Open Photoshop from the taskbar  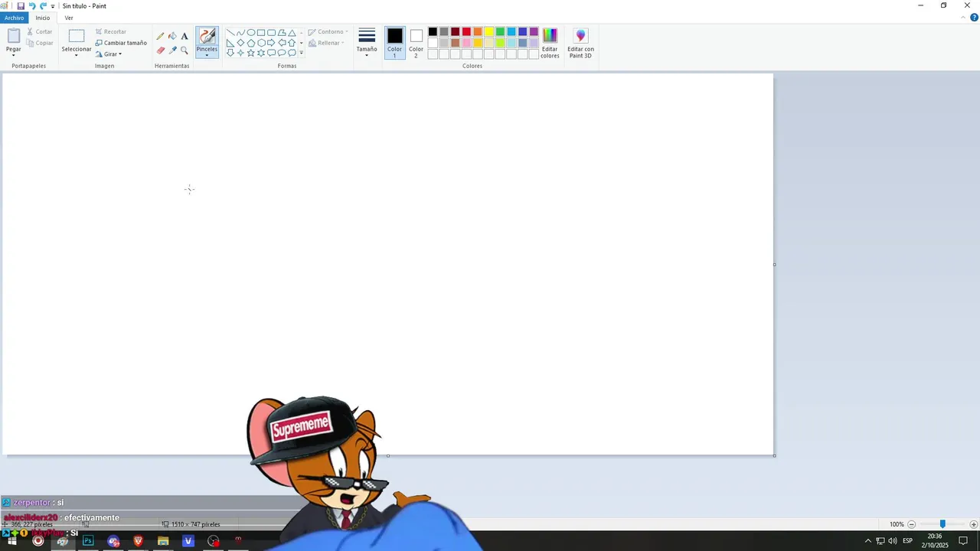click(88, 541)
